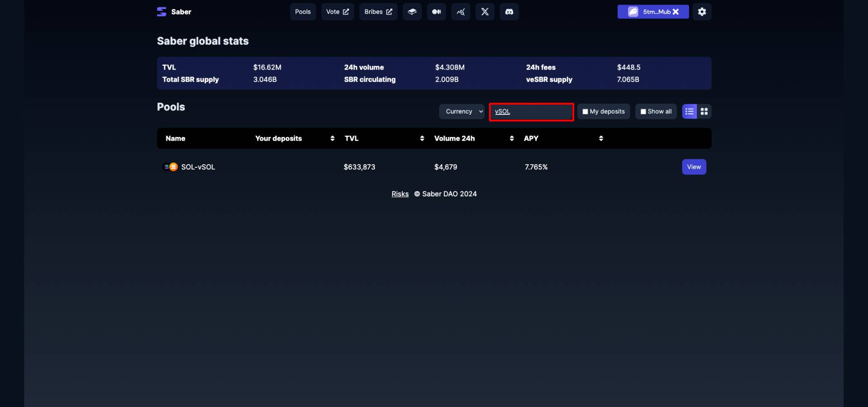Open the Risks link
868x407 pixels.
pyautogui.click(x=400, y=194)
